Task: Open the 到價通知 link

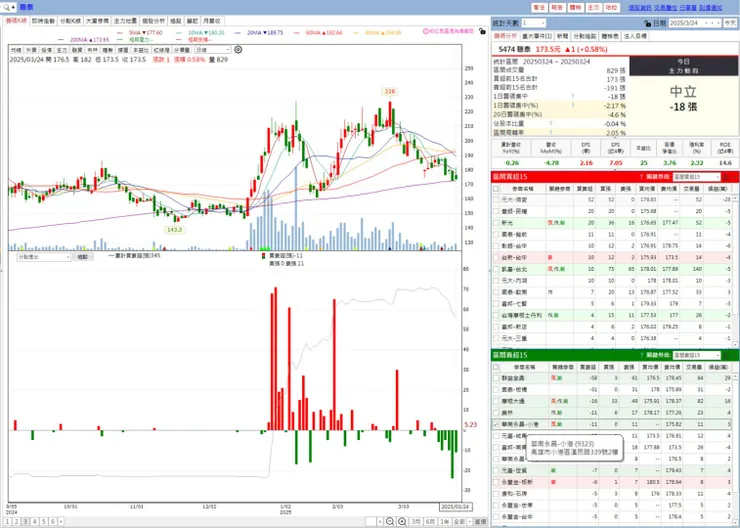Action: pyautogui.click(x=711, y=8)
